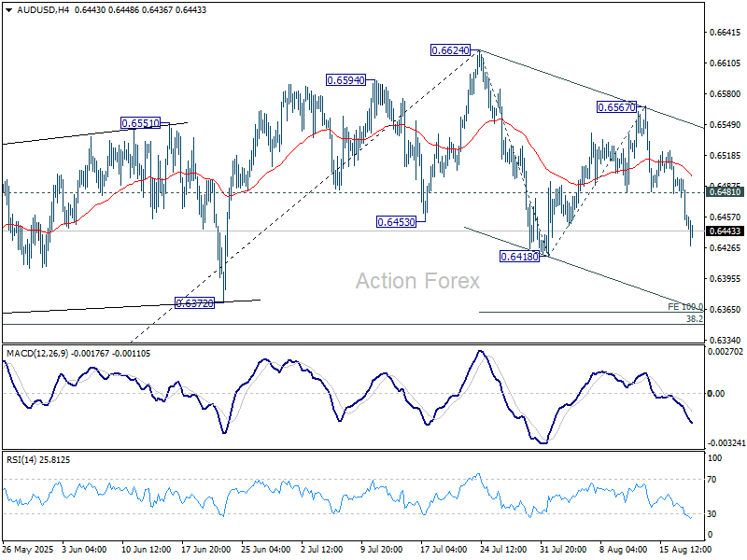The width and height of the screenshot is (747, 560).
Task: Click the 0.63340 price axis value
Action: coord(726,340)
